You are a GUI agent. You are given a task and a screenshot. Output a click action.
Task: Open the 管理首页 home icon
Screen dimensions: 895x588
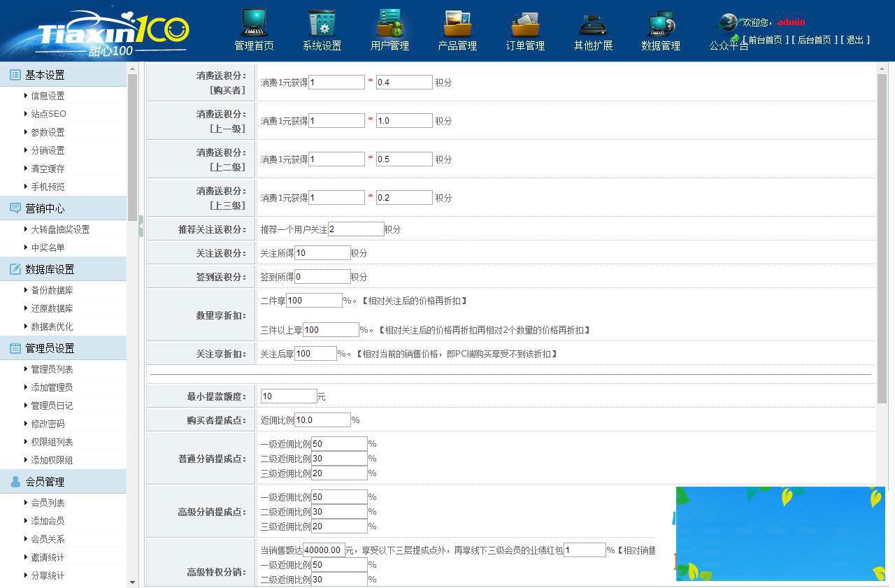(x=253, y=29)
